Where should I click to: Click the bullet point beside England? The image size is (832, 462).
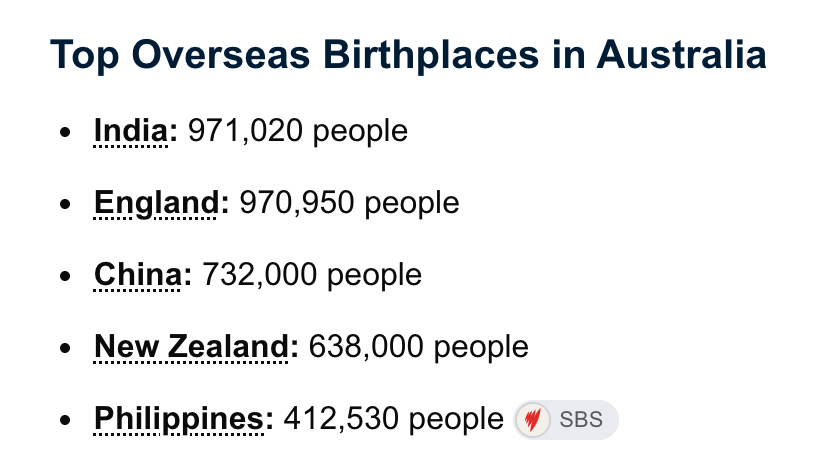tap(65, 204)
